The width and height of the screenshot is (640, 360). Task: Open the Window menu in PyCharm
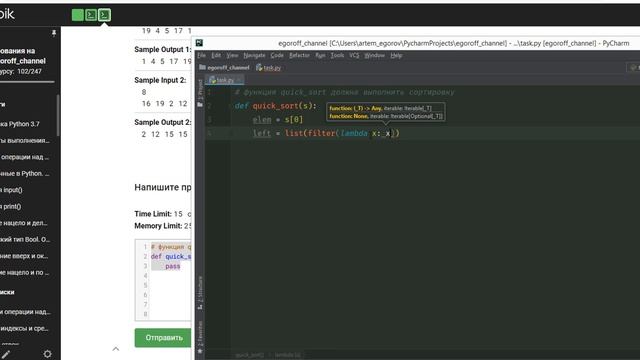(374, 55)
